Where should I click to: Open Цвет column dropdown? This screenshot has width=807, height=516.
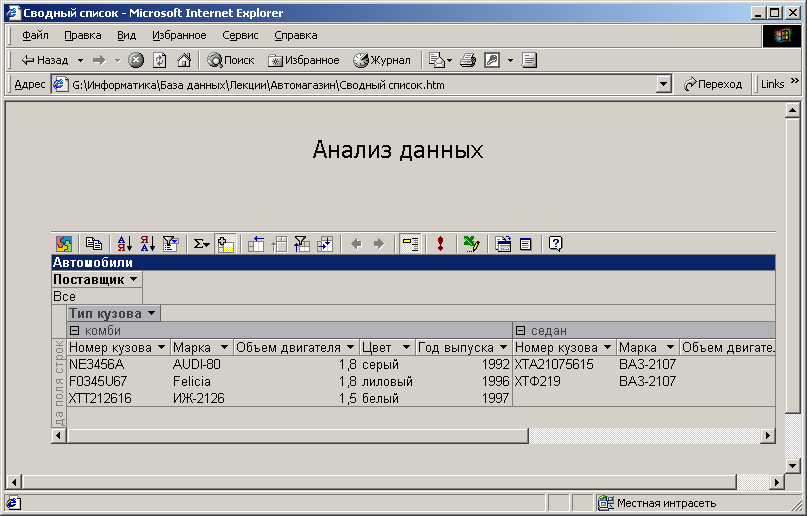click(406, 347)
